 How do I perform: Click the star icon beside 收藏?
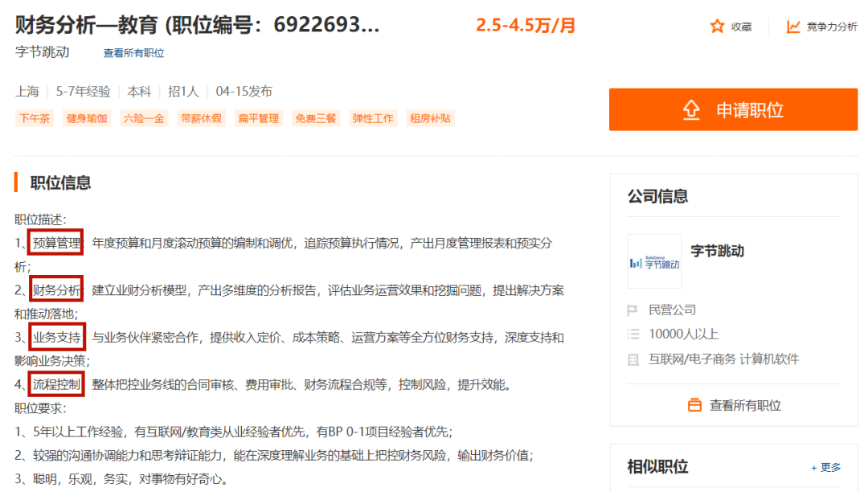click(x=718, y=26)
